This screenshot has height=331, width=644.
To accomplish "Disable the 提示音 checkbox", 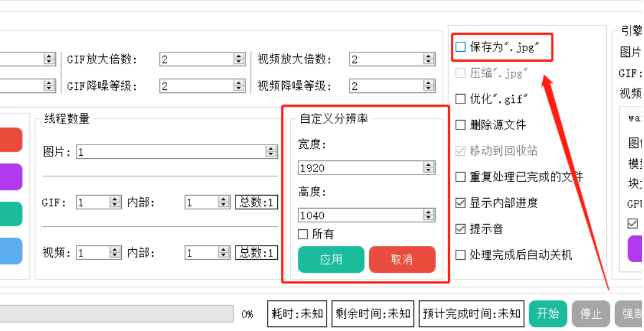I will point(461,229).
